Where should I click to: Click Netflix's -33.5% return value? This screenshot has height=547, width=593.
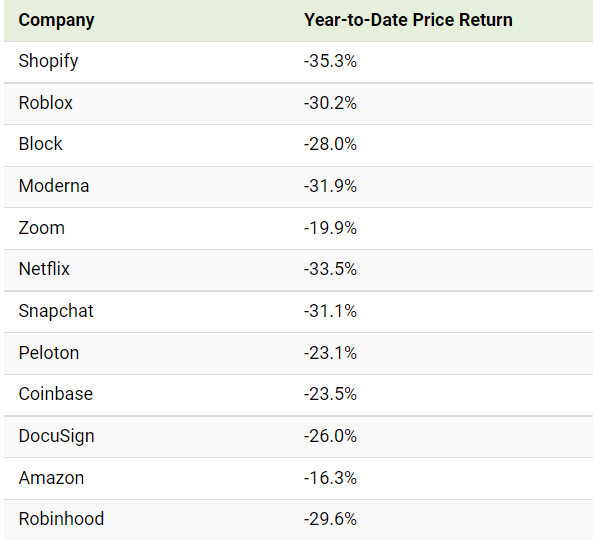[330, 269]
